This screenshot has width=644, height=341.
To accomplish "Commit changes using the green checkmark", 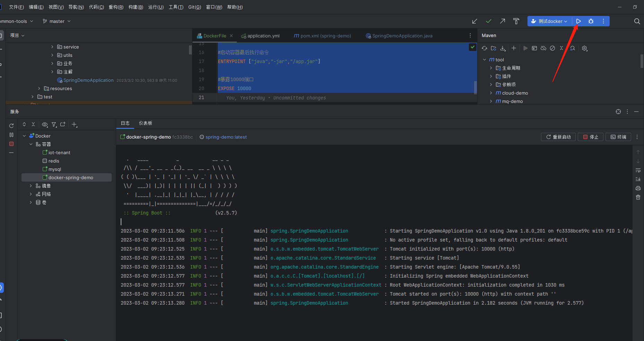I will coord(489,21).
